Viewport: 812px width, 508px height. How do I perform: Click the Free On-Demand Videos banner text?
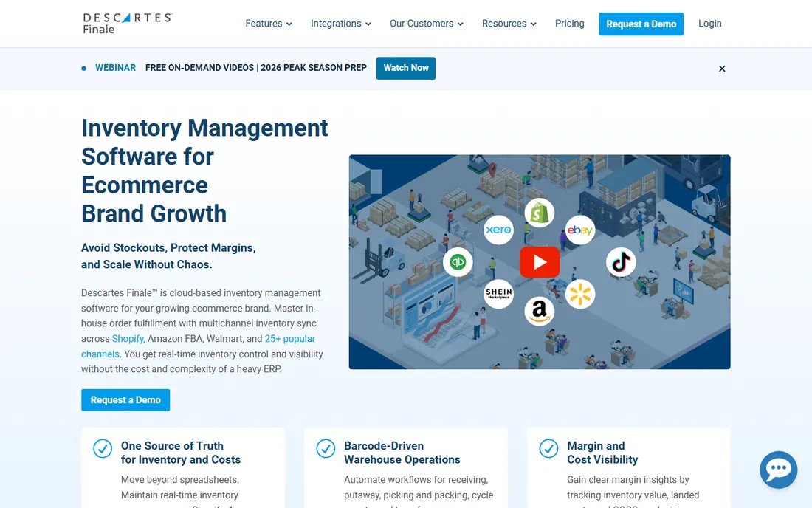(256, 68)
